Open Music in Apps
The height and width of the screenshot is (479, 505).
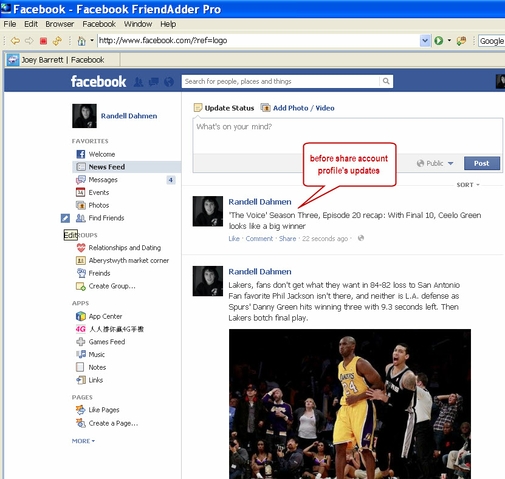96,354
